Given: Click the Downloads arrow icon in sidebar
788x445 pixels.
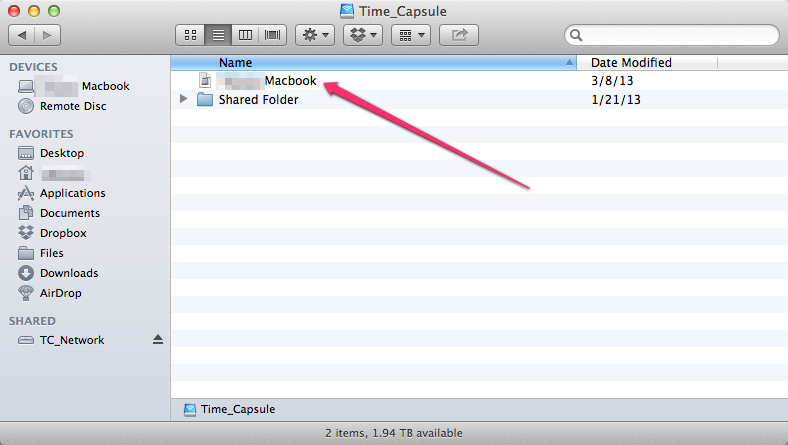Looking at the screenshot, I should [x=26, y=273].
